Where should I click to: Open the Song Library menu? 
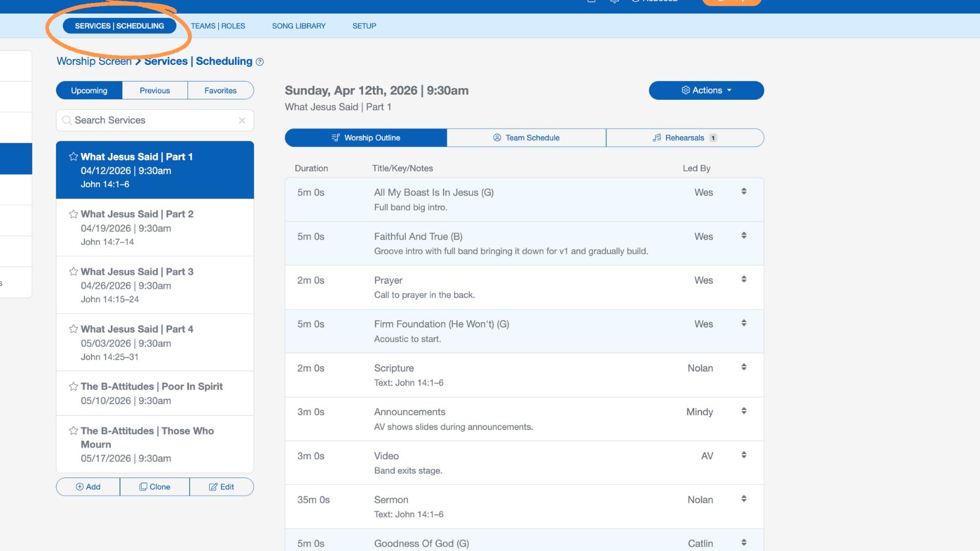298,26
